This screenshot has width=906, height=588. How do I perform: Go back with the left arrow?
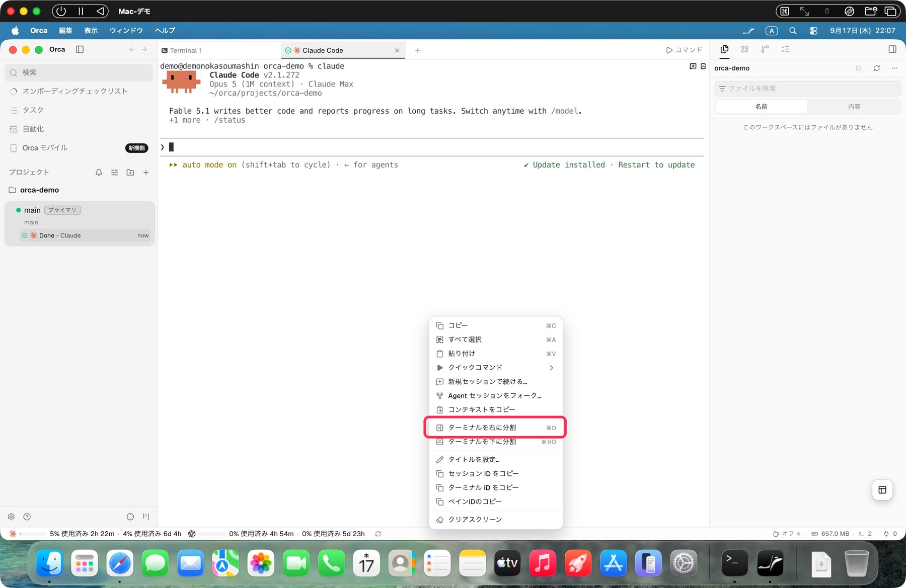[x=132, y=49]
